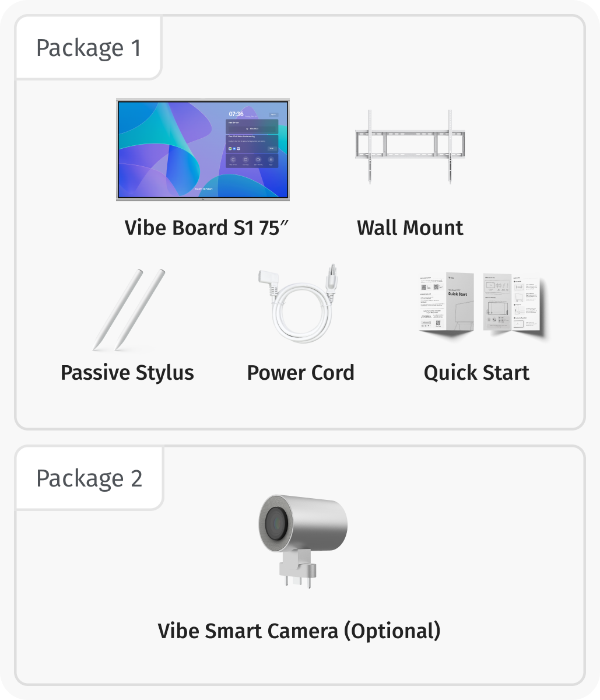Tap the whiteboard icon on the board screen
The width and height of the screenshot is (600, 700).
click(233, 160)
